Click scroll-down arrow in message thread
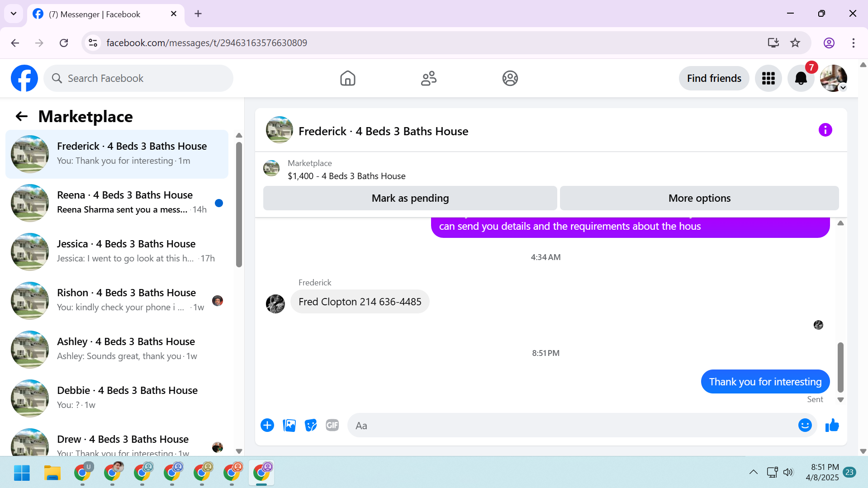868x488 pixels. [x=840, y=400]
